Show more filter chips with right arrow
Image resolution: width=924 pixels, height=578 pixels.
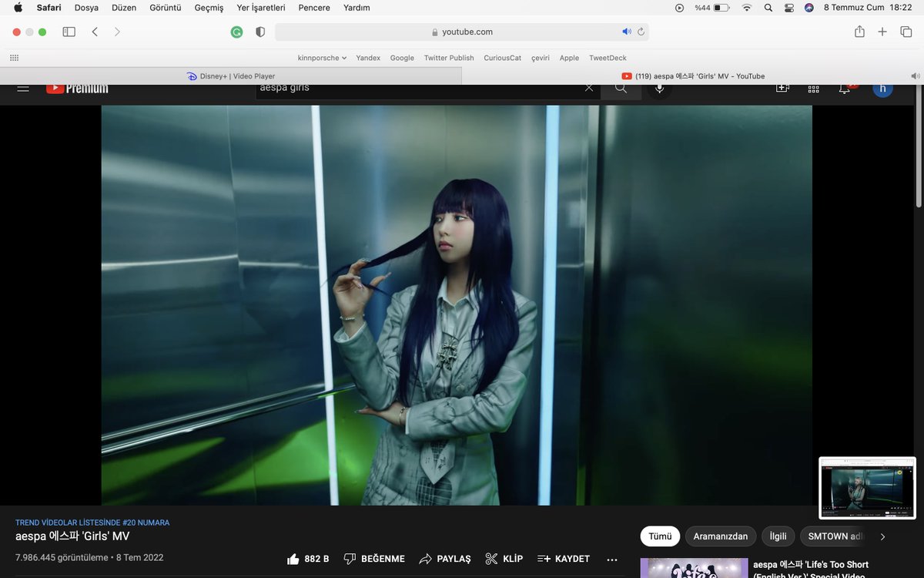tap(882, 536)
